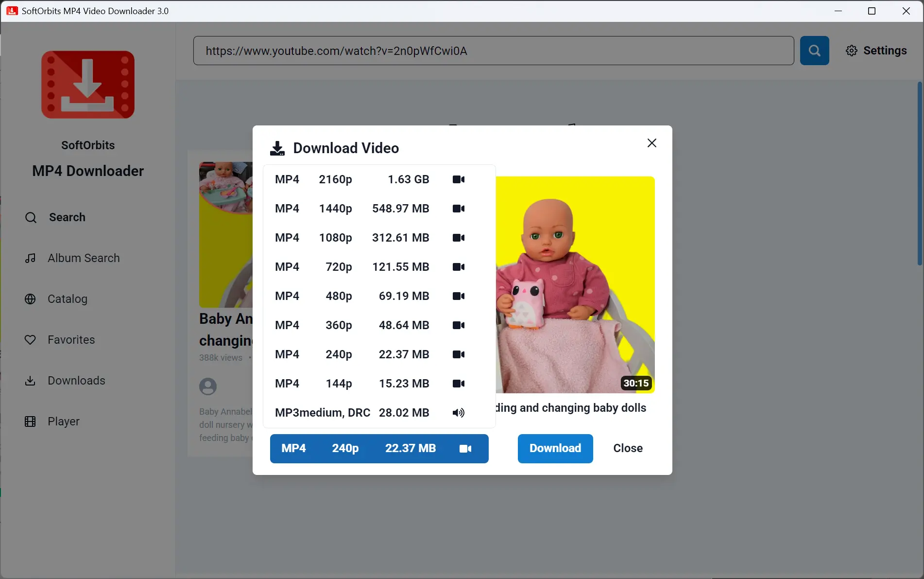924x579 pixels.
Task: Click the background video thumbnail behind dialog
Action: [x=226, y=234]
